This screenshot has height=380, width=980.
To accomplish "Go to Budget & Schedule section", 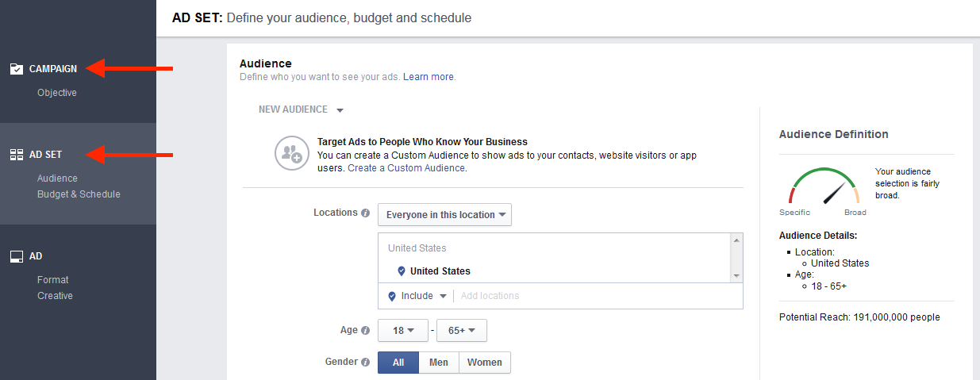I will 79,194.
